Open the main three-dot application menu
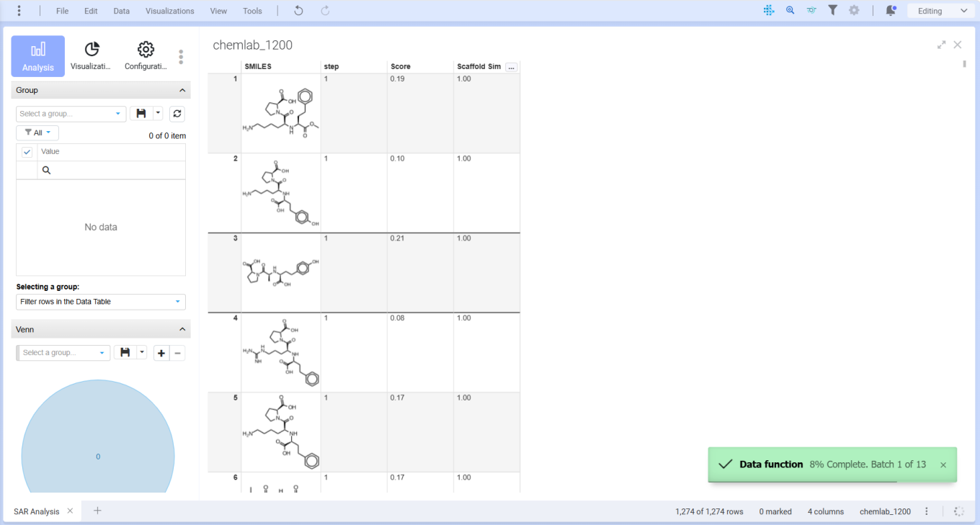The width and height of the screenshot is (980, 525). [19, 11]
